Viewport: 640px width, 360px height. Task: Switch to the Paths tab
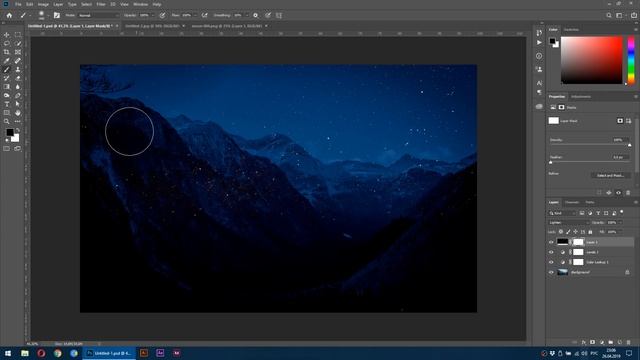tap(590, 202)
